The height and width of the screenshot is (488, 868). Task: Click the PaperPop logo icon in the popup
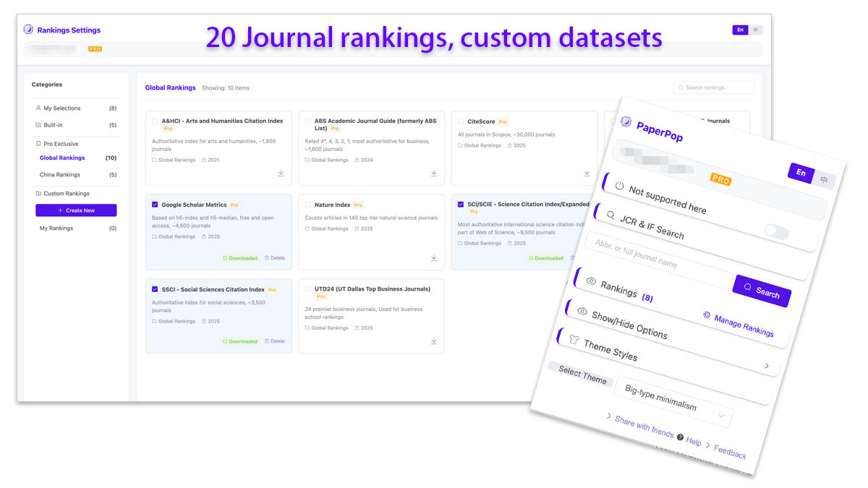(626, 122)
